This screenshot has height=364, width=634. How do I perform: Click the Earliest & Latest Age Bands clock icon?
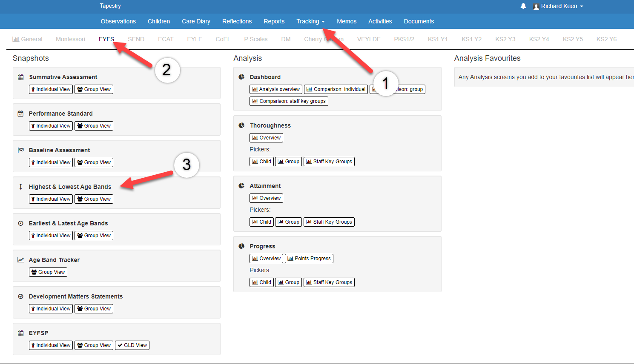point(20,223)
